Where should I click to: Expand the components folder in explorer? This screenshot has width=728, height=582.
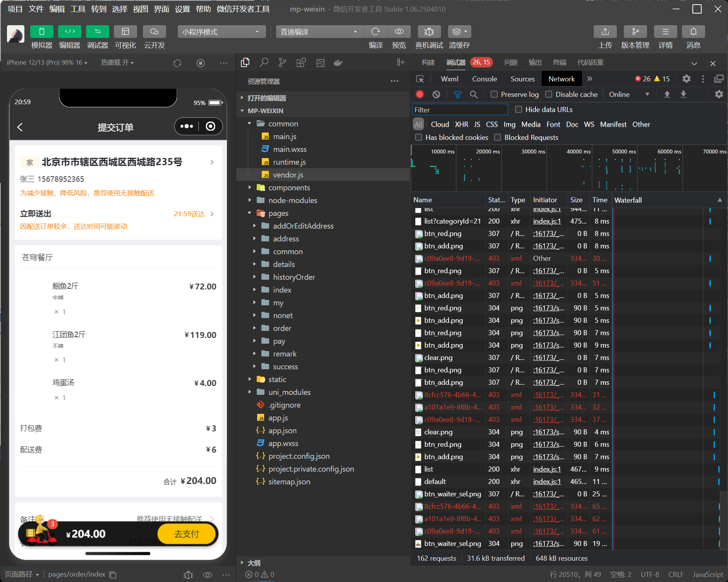click(x=289, y=188)
